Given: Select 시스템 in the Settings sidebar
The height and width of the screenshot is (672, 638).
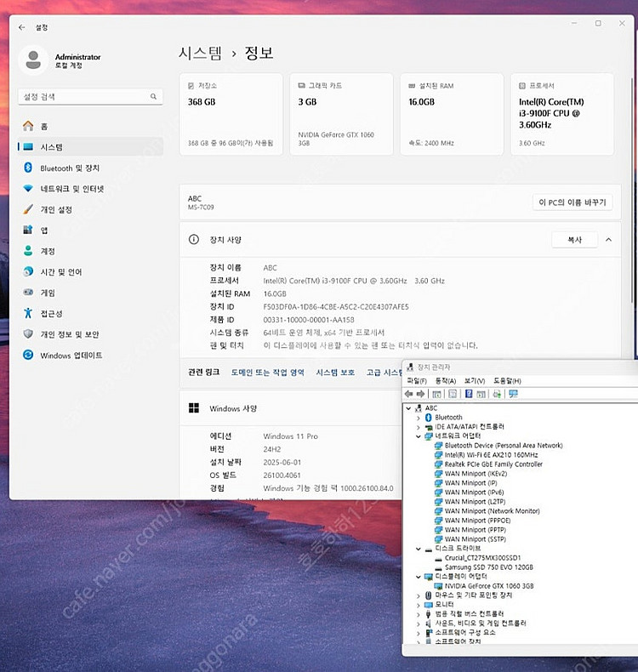Looking at the screenshot, I should tap(90, 147).
